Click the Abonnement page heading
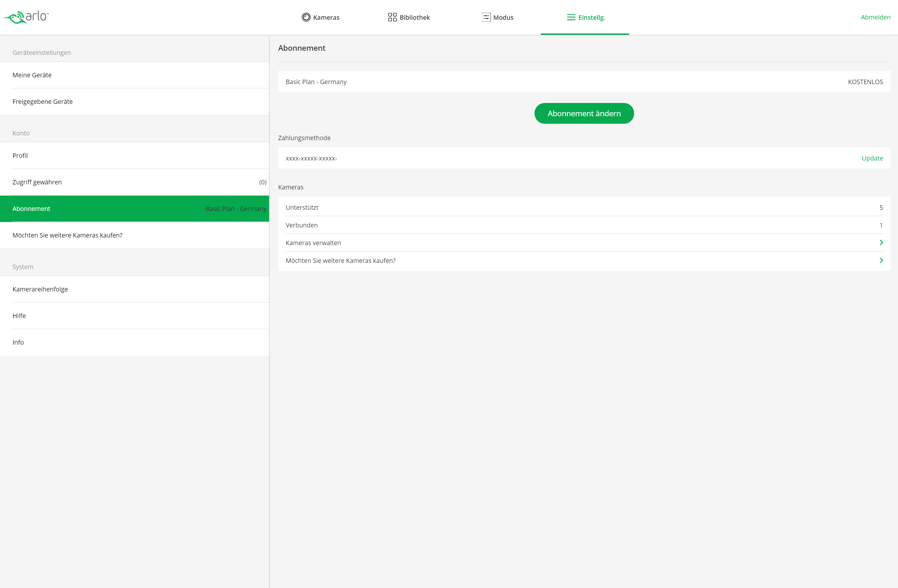898x588 pixels. [301, 48]
